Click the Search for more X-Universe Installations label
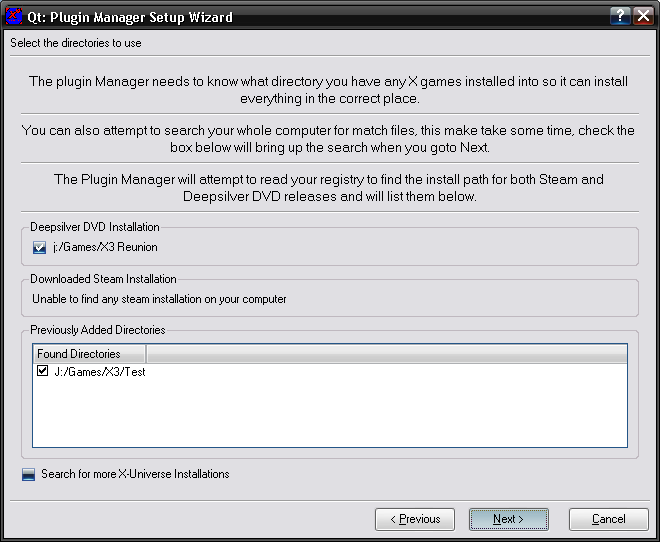This screenshot has width=660, height=542. 135,474
